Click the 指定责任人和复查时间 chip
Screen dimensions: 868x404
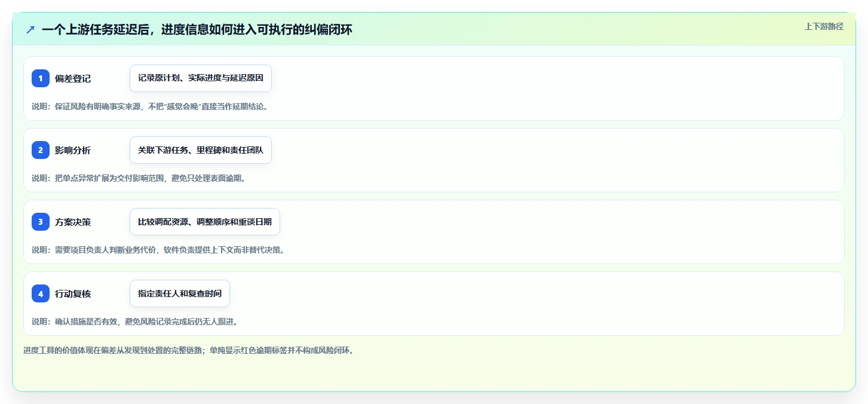pos(180,293)
